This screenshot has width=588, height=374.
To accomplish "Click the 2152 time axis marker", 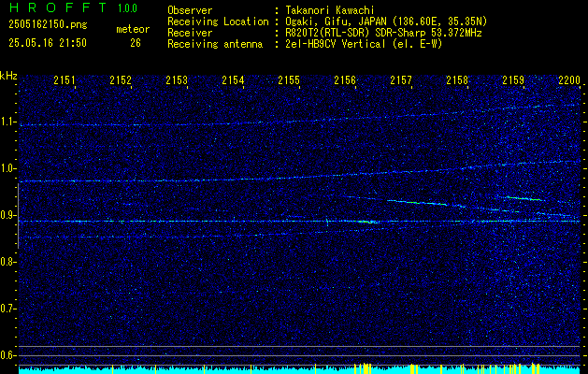I will coord(121,79).
